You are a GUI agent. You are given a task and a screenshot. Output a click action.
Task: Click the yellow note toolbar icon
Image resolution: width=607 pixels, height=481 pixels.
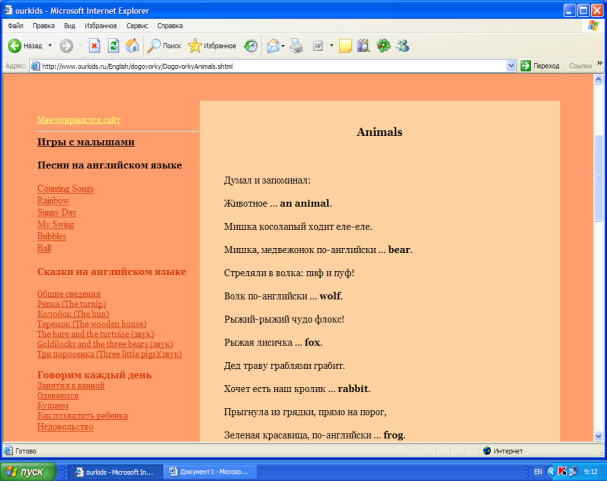click(x=345, y=46)
